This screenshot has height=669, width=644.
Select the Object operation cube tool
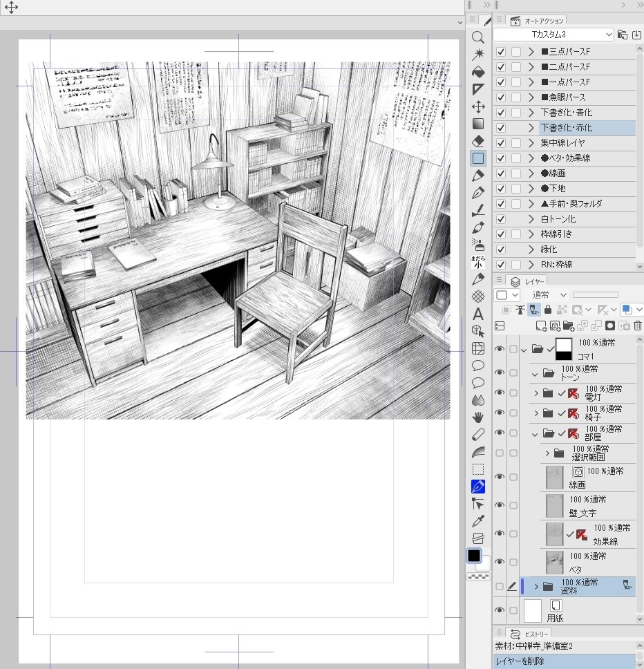coord(478,331)
